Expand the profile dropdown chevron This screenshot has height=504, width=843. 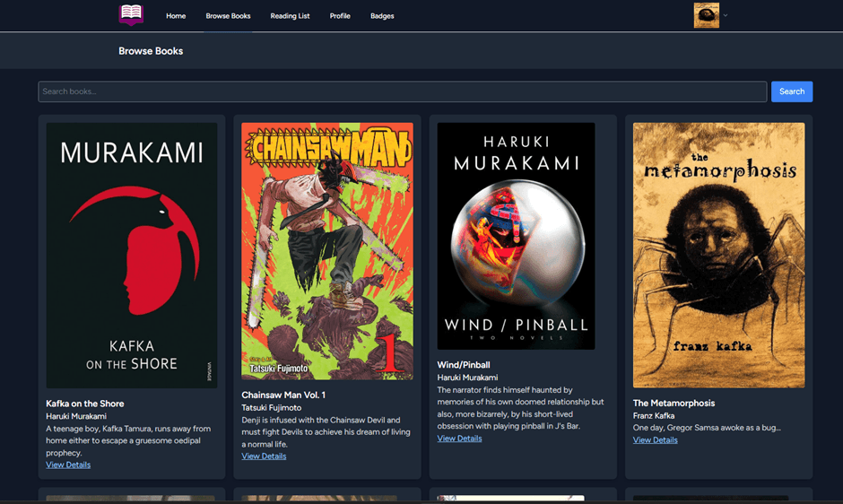pos(726,15)
